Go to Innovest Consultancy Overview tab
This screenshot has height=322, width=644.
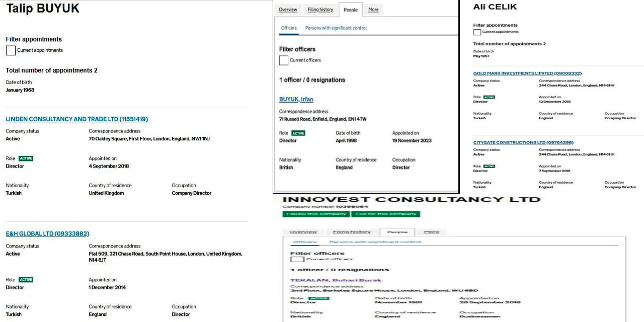[303, 232]
